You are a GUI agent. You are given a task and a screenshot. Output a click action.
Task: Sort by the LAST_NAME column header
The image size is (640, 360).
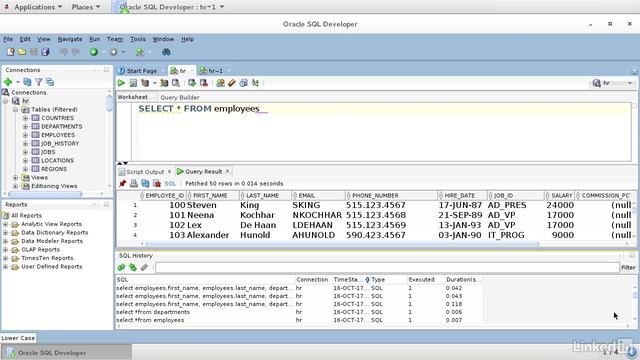(266, 196)
